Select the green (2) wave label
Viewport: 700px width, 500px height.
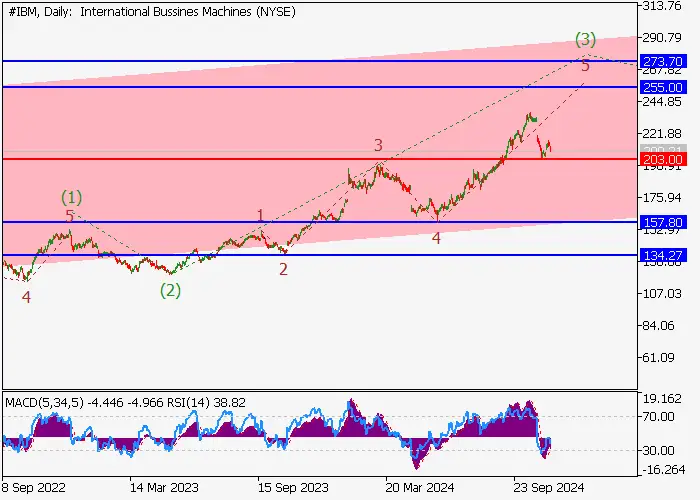click(170, 291)
